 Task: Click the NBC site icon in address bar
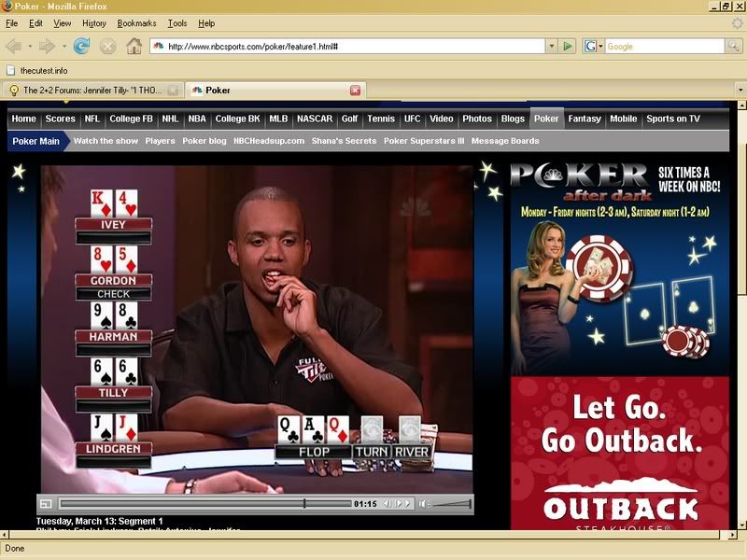pyautogui.click(x=159, y=46)
